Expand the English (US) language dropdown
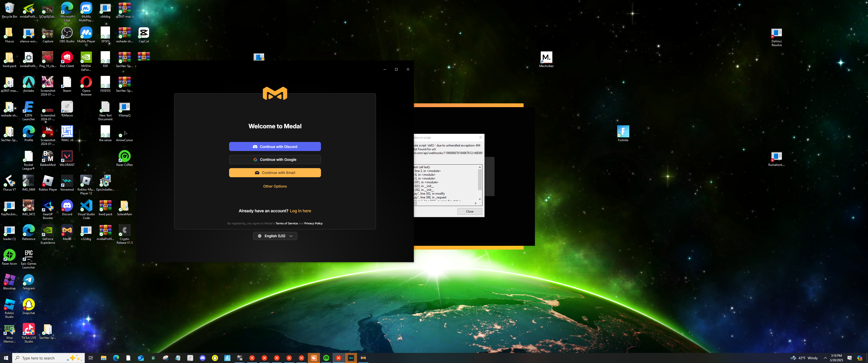The height and width of the screenshot is (363, 868). coord(275,236)
